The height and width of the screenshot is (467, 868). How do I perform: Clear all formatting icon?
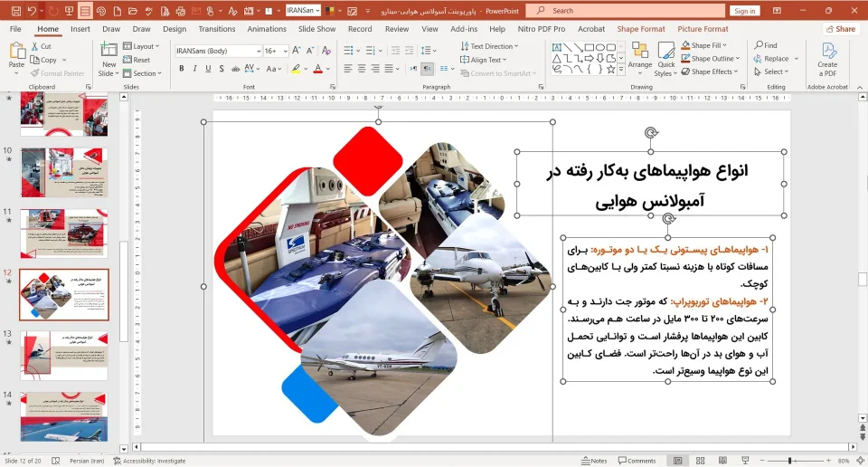pyautogui.click(x=326, y=51)
